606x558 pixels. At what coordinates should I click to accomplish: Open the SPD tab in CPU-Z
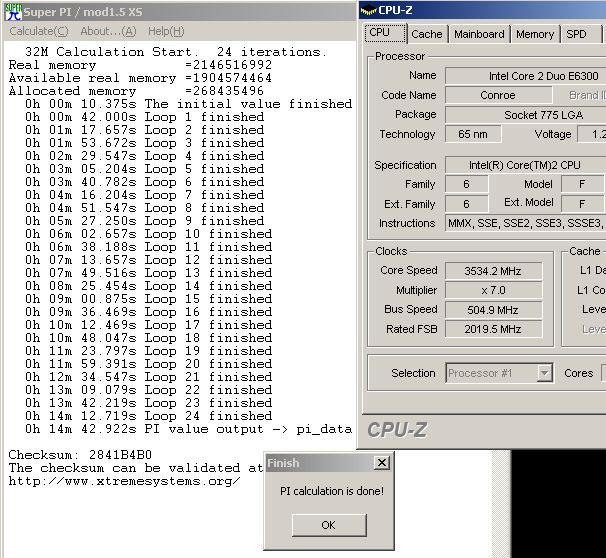click(580, 34)
